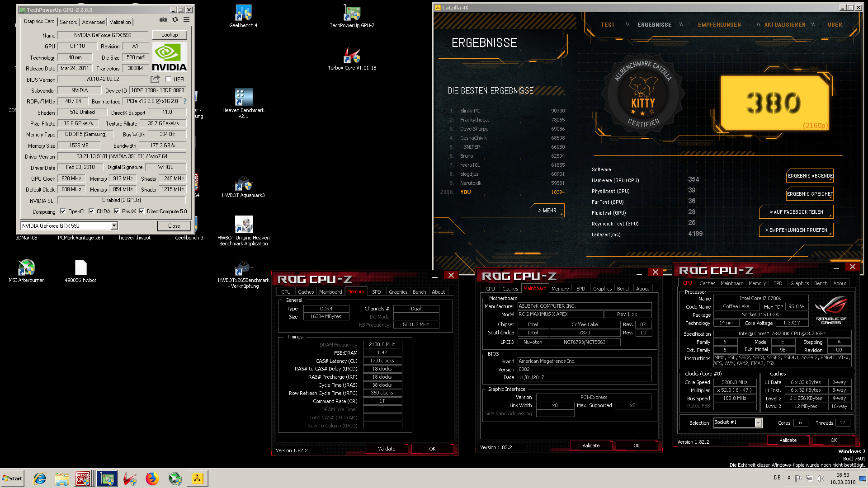Open the AKTUALISIEREN tab in Catzilla
This screenshot has height=488, width=868.
tap(785, 25)
